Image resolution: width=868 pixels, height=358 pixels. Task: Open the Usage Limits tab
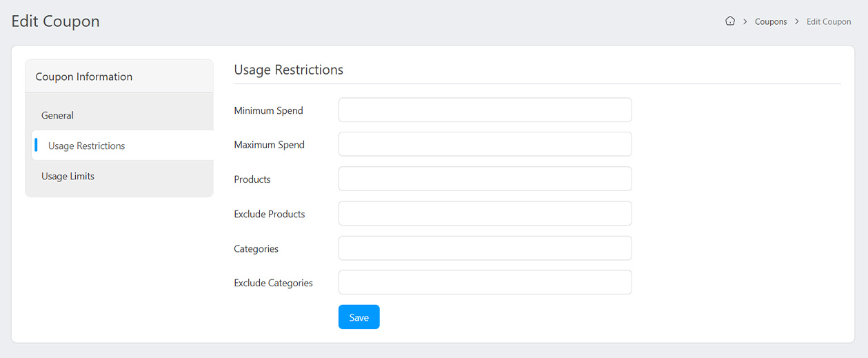click(68, 176)
